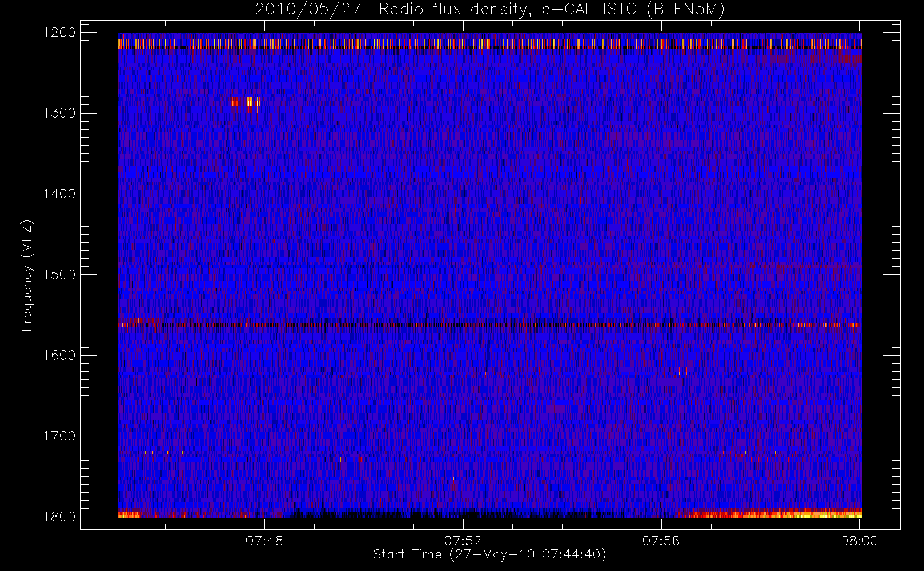
Task: Select the 1700 frequency tick label
Action: point(59,436)
